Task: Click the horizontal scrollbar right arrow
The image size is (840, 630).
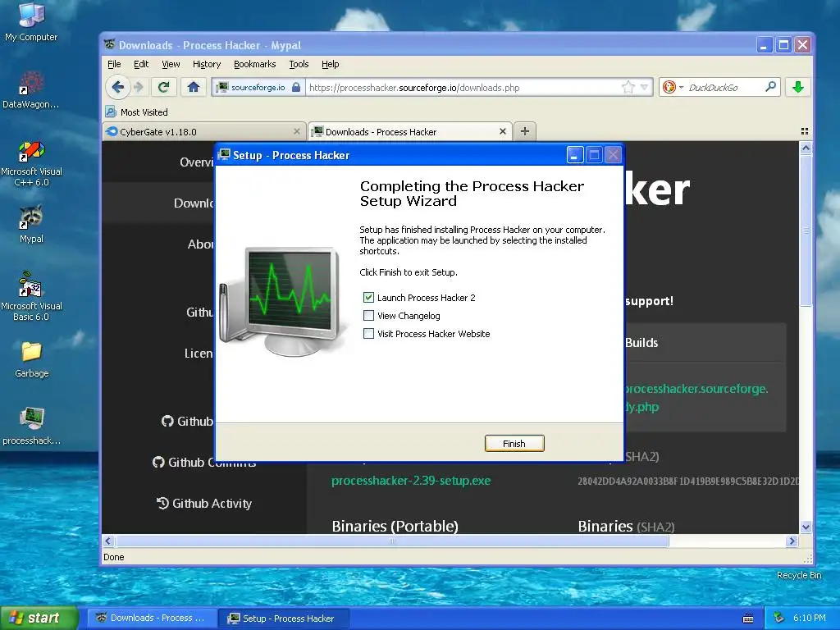Action: [x=792, y=541]
